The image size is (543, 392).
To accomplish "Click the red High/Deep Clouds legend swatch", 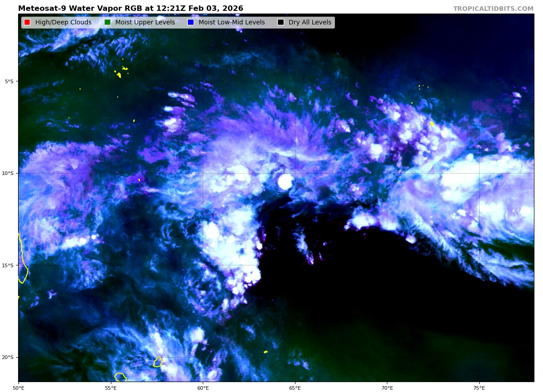I will [27, 23].
